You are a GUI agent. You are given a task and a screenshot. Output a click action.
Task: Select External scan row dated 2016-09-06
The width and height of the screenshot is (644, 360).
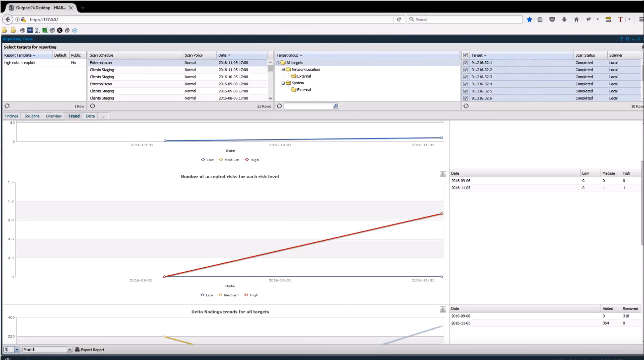coord(178,84)
